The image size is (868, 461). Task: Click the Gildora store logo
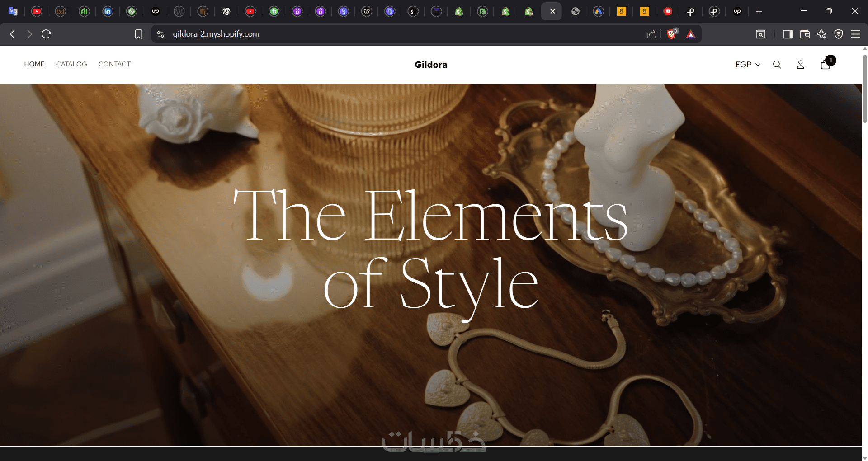click(x=431, y=65)
